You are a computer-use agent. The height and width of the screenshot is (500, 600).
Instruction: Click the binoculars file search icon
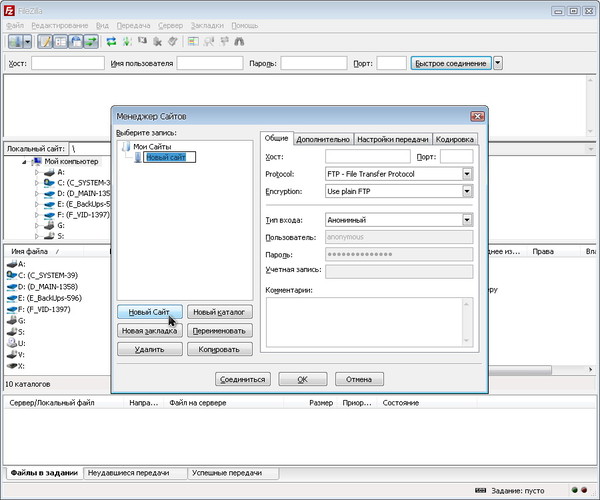(x=239, y=41)
